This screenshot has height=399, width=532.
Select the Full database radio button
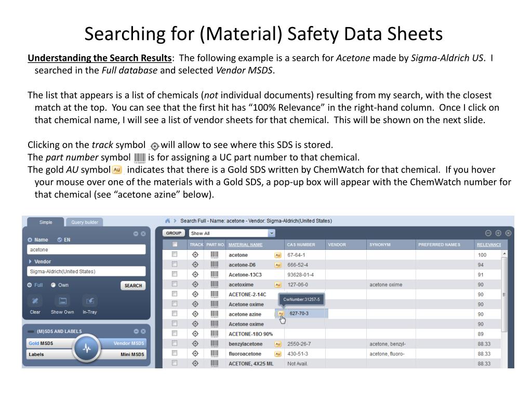(x=30, y=285)
